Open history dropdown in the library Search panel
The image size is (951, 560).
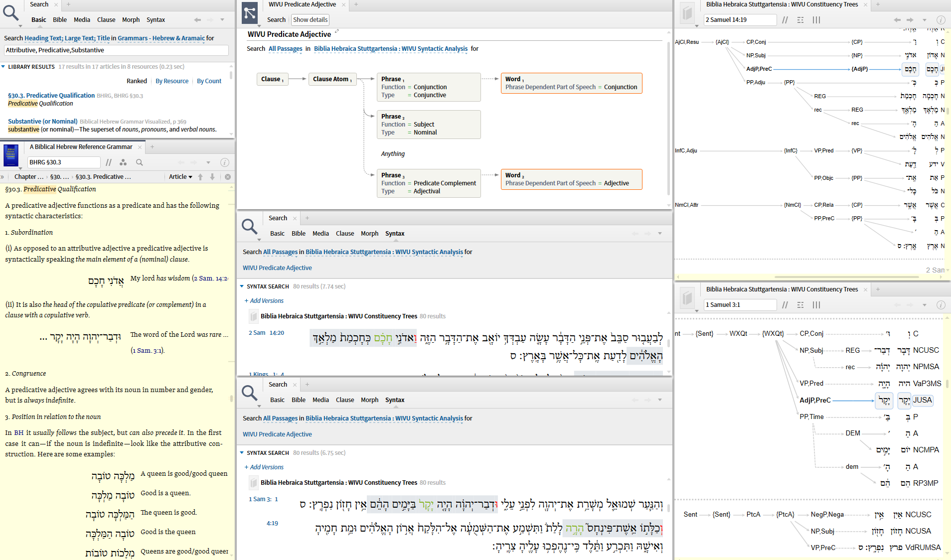tap(222, 20)
